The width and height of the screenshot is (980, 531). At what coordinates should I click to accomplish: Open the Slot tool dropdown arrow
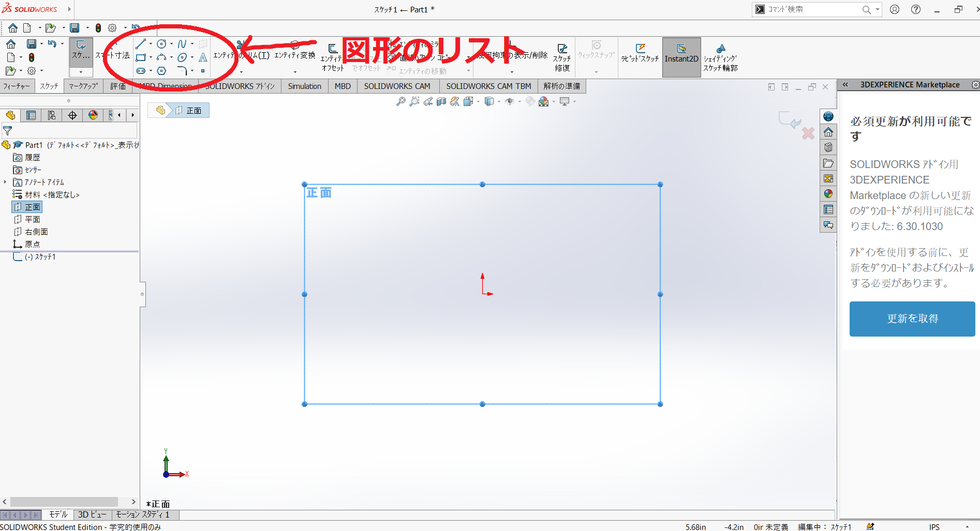pos(151,71)
